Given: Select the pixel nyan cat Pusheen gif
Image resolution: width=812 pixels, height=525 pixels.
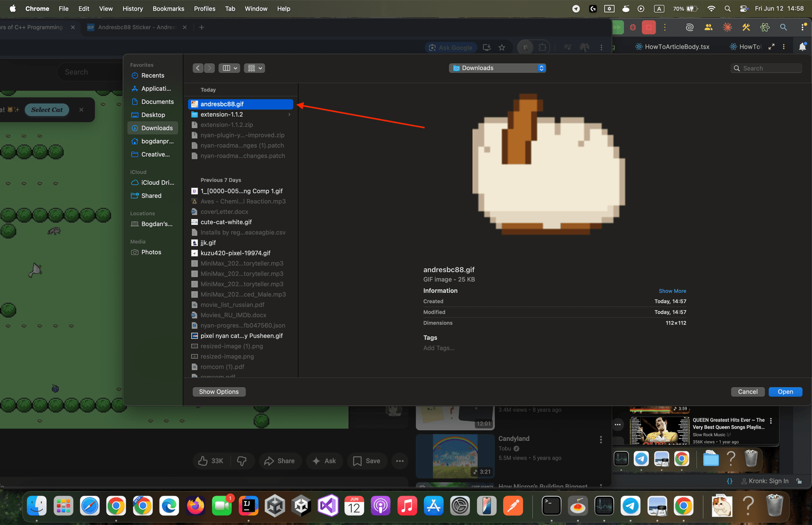Looking at the screenshot, I should (241, 336).
